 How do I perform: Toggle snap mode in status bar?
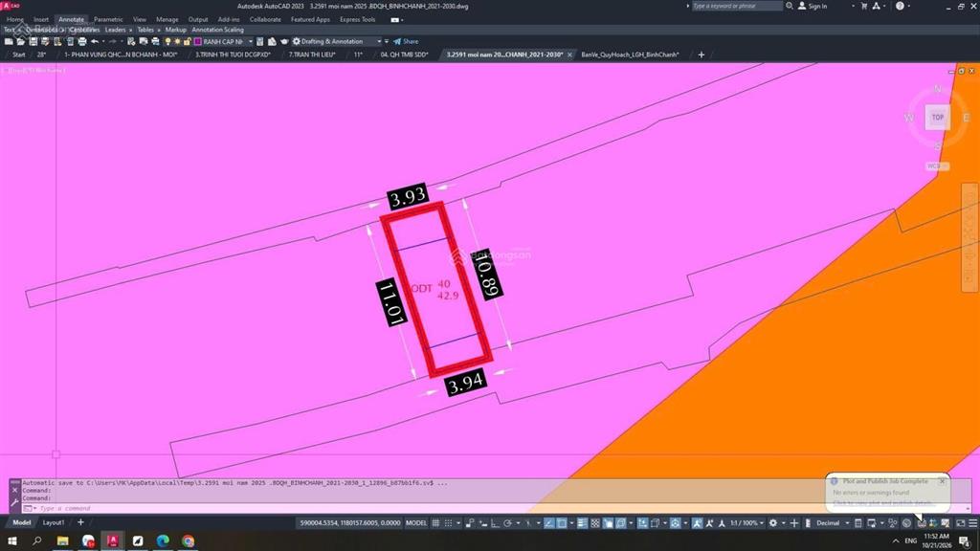[448, 523]
